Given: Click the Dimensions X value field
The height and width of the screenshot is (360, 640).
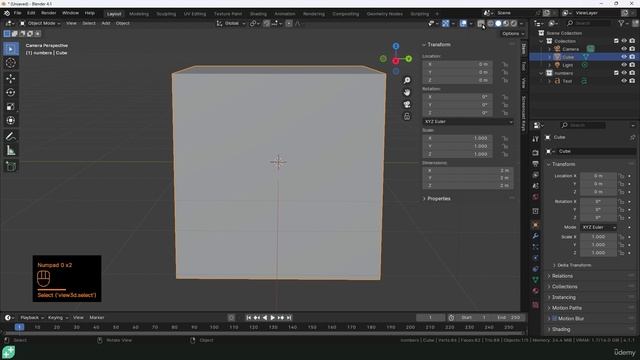Looking at the screenshot, I should (468, 171).
